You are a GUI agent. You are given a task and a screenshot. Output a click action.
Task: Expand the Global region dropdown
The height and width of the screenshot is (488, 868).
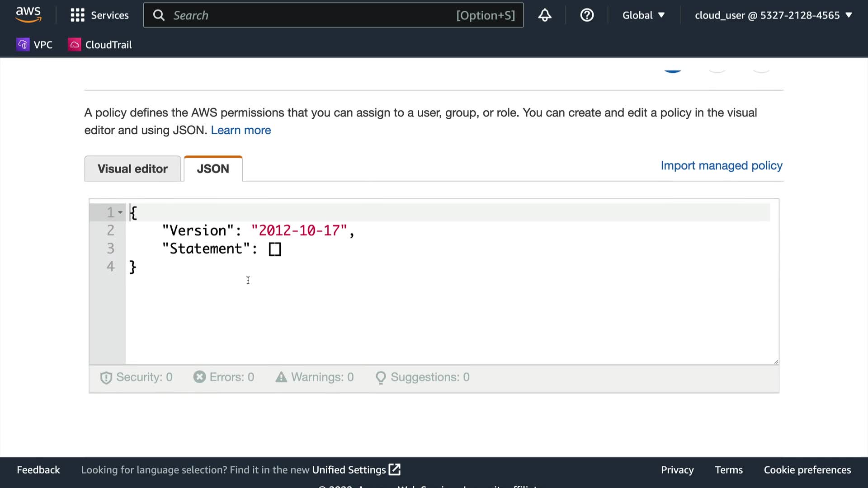click(643, 15)
